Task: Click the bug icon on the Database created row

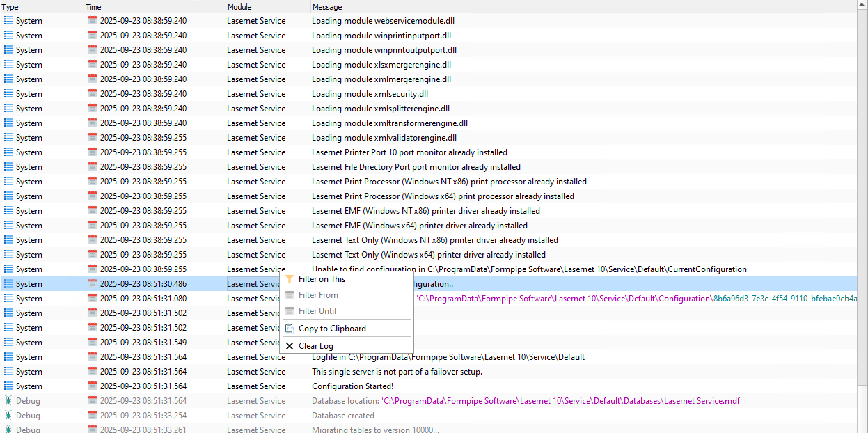Action: click(x=8, y=416)
